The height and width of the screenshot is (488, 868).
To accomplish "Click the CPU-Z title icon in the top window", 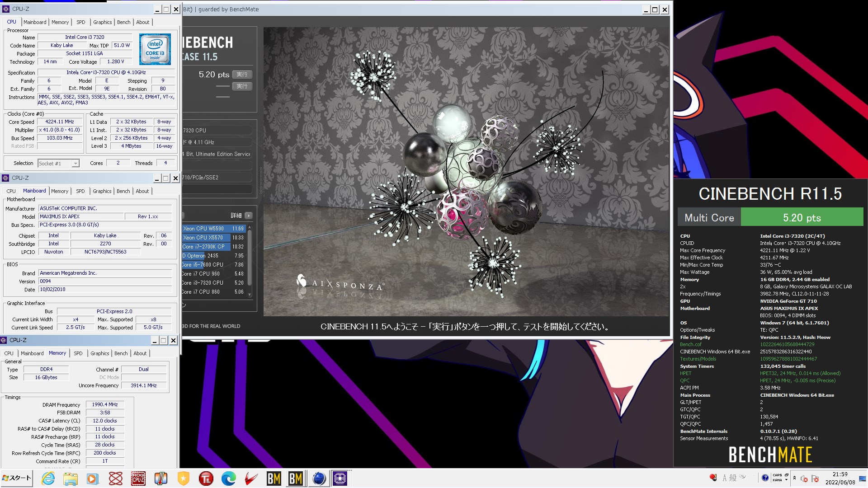I will (6, 9).
